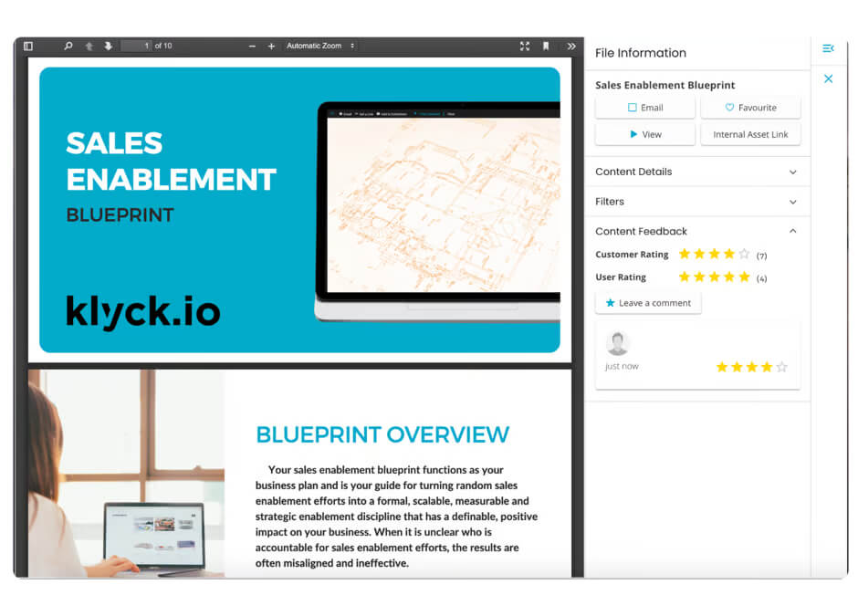Image resolution: width=858 pixels, height=616 pixels.
Task: Expand the Content Details section
Action: pyautogui.click(x=696, y=172)
